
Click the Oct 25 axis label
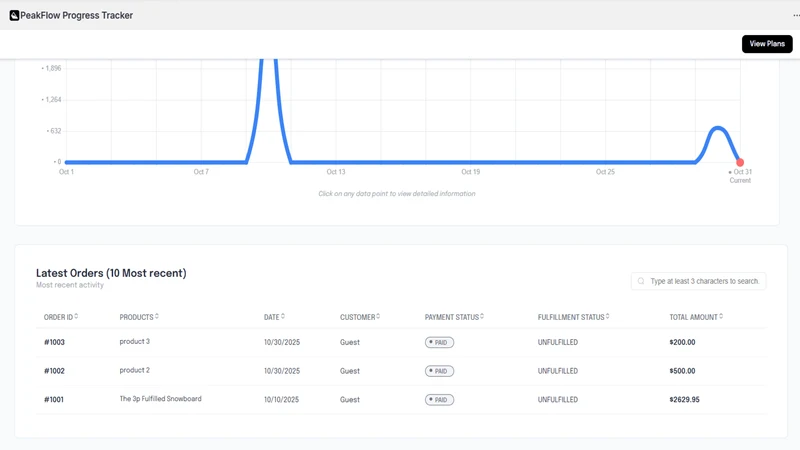(605, 172)
